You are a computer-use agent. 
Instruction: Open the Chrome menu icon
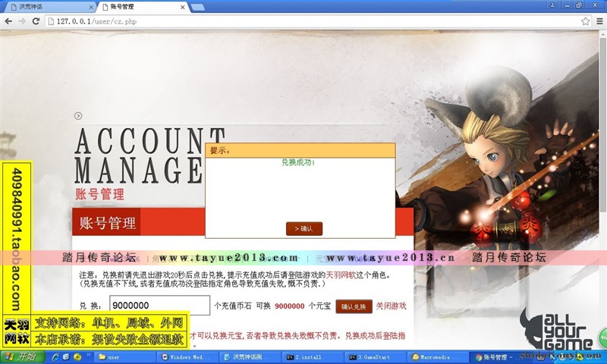tap(599, 21)
